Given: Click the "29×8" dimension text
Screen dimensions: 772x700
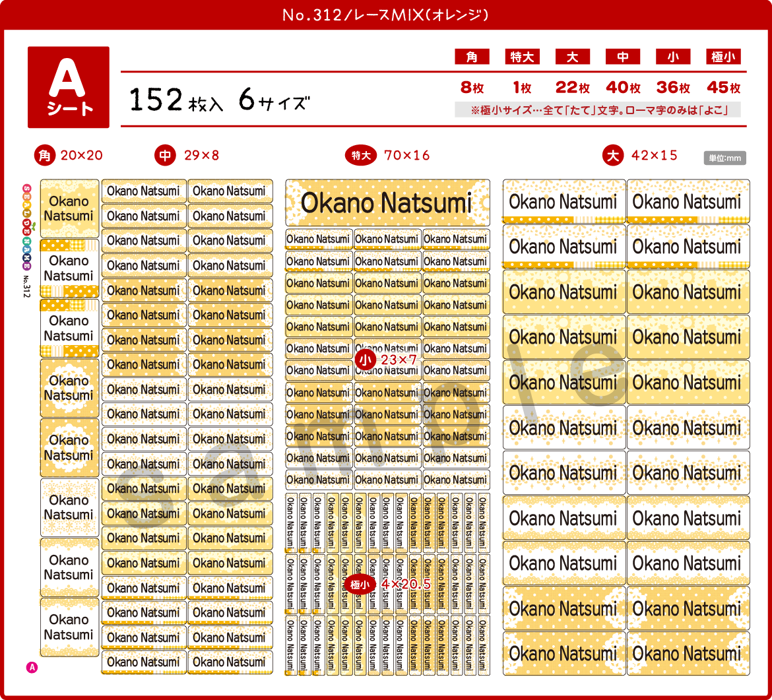Looking at the screenshot, I should tap(201, 156).
